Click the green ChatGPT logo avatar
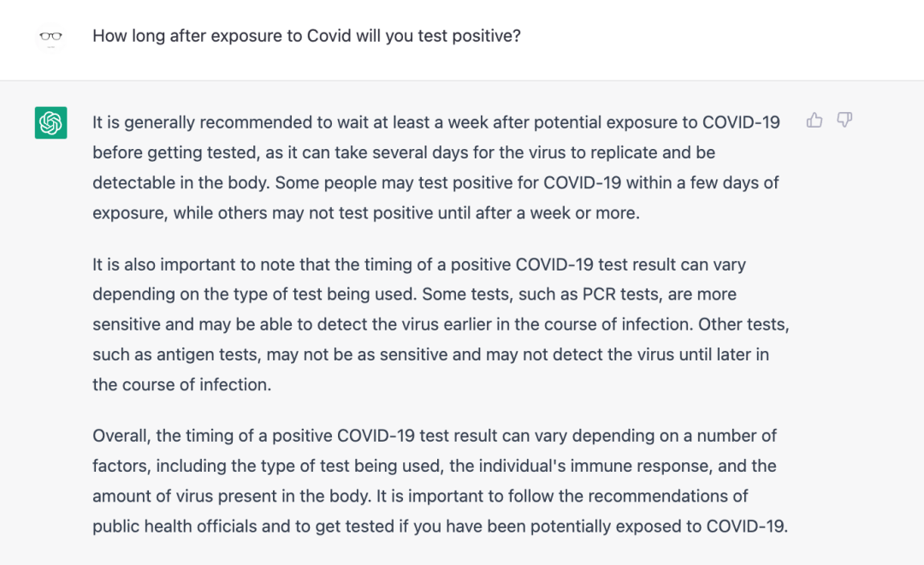Image resolution: width=924 pixels, height=565 pixels. (51, 122)
